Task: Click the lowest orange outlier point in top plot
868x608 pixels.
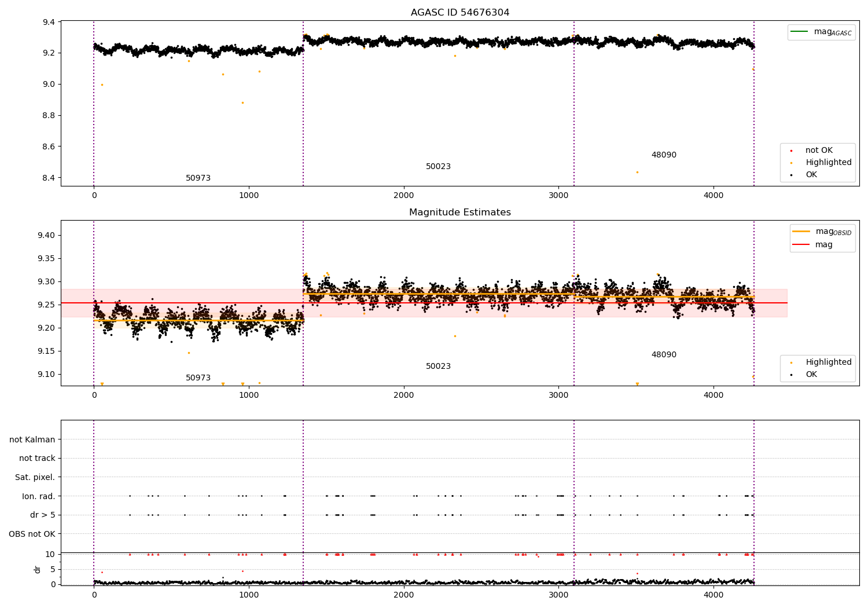Action: pyautogui.click(x=637, y=172)
